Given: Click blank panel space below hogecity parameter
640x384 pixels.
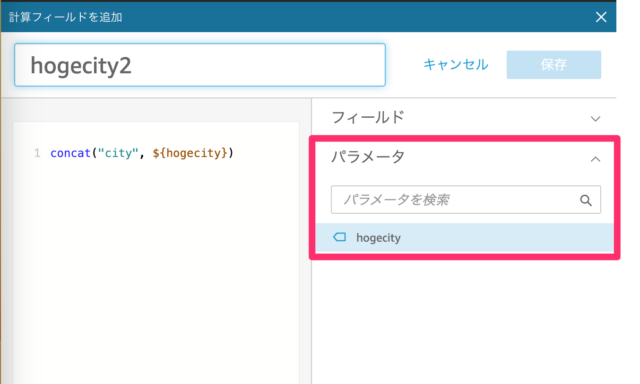Looking at the screenshot, I should click(464, 322).
